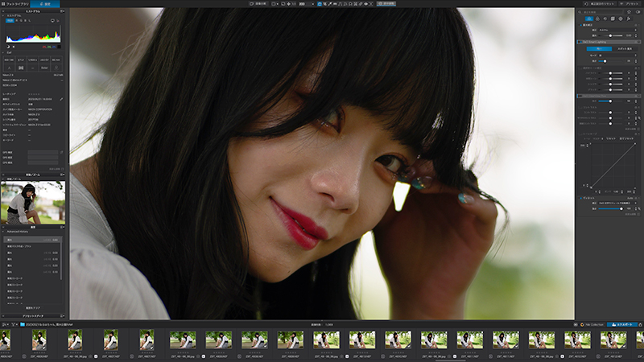Toggle the Selective Tone correction on/off
Viewport: 644px width, 362px height.
coord(580,68)
